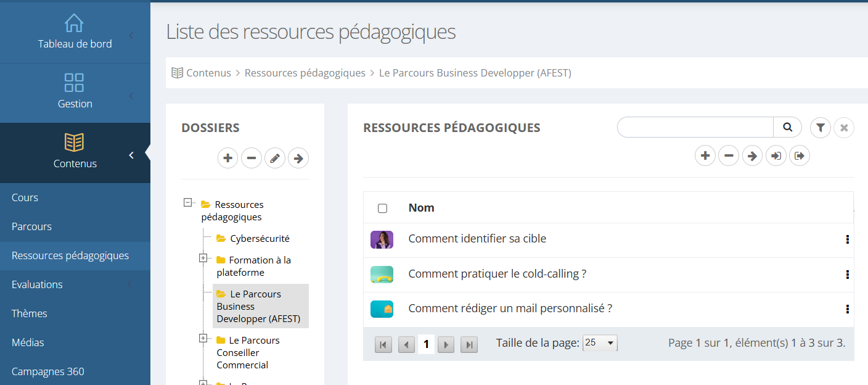Click the move folder arrow icon in Dossiers
868x385 pixels.
tap(298, 159)
